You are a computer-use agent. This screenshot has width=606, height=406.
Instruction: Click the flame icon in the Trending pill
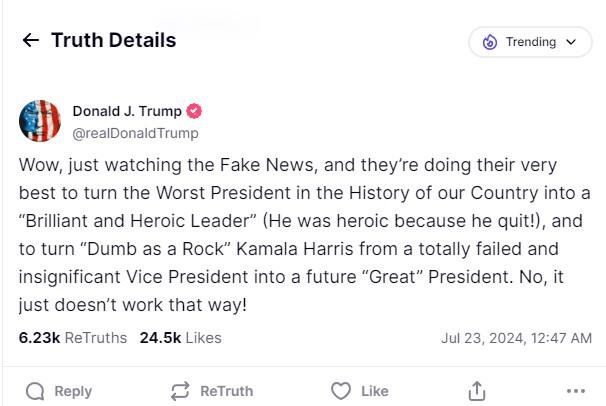click(490, 42)
